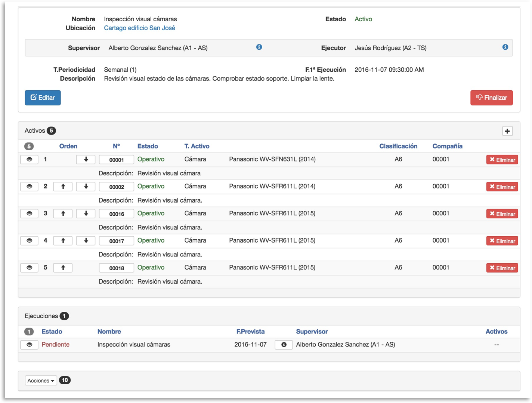Move asset 00016 down in order
532x403 pixels.
click(x=86, y=213)
